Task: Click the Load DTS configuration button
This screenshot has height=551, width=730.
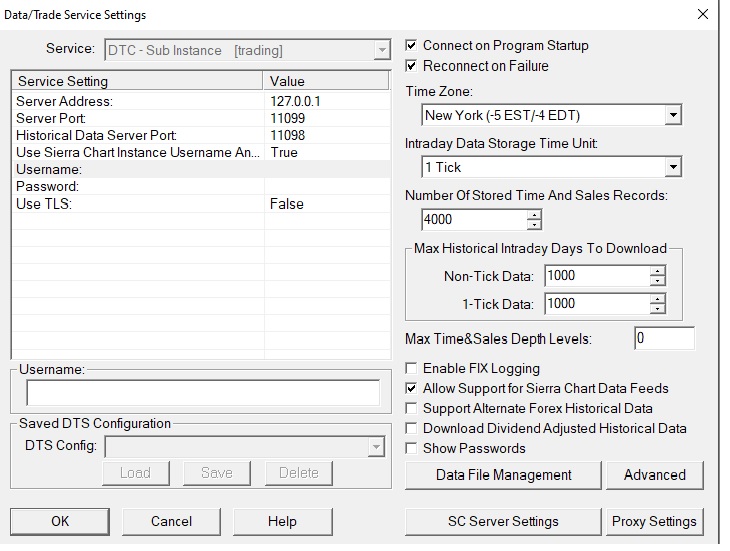Action: tap(135, 473)
